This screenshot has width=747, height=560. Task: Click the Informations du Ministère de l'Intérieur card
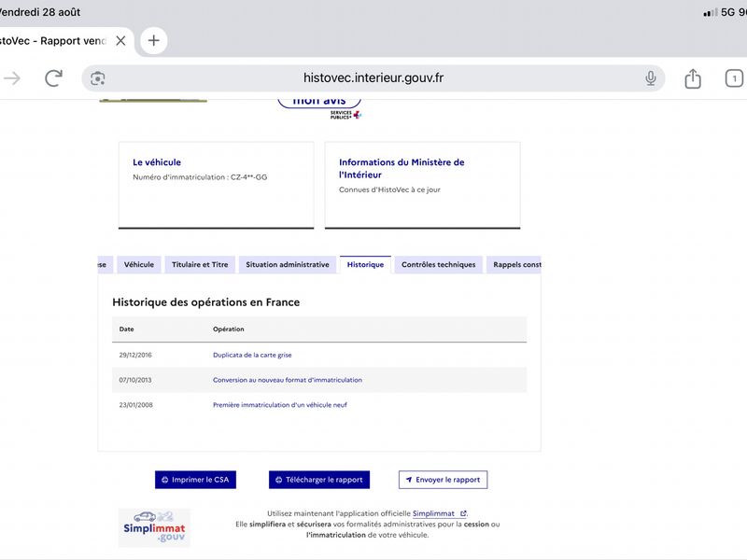(423, 185)
